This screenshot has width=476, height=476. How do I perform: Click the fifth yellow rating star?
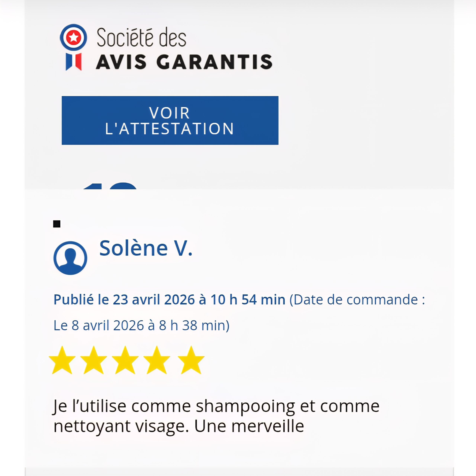pyautogui.click(x=191, y=360)
